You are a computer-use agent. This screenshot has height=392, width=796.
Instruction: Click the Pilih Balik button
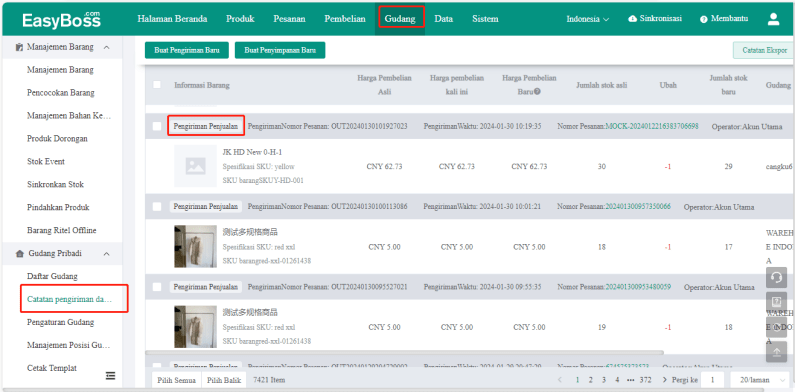(x=224, y=380)
